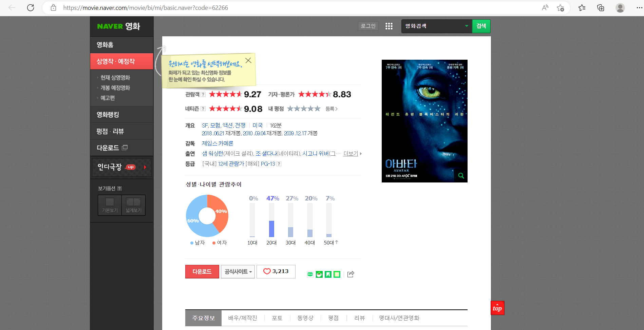644x330 pixels.
Task: Click the Naver bookmark share icon
Action: tap(328, 274)
